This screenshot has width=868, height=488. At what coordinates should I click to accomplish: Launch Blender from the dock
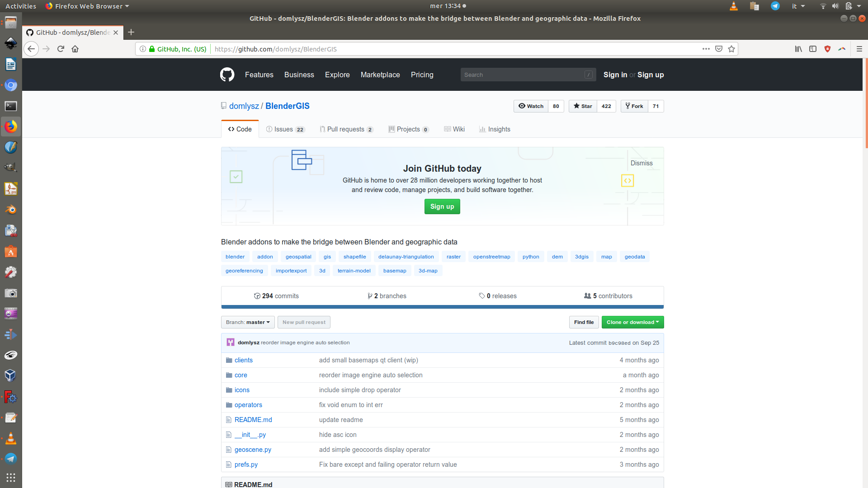point(11,210)
